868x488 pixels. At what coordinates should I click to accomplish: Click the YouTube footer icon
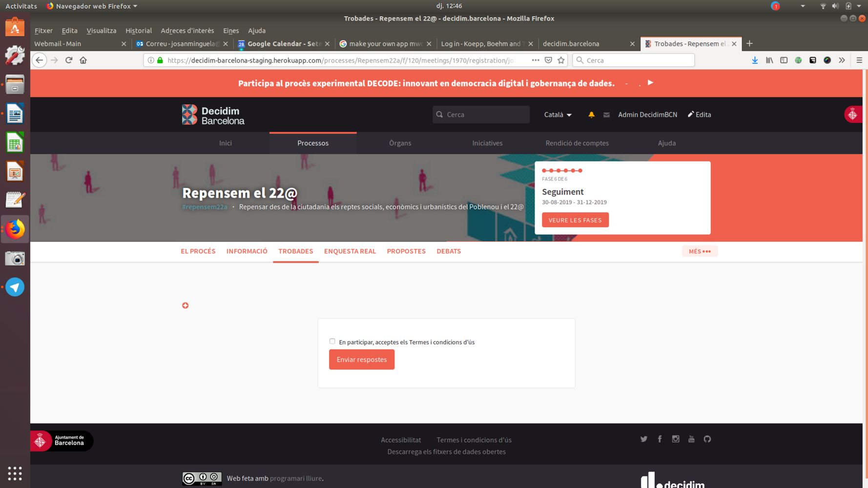click(x=691, y=439)
